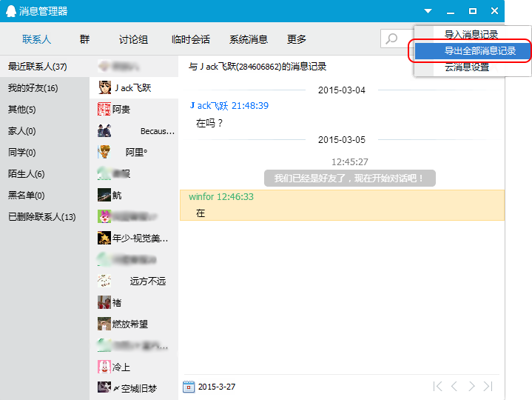Screen dimensions: 532x400
Task: Open the 更多 tab
Action: [x=297, y=39]
